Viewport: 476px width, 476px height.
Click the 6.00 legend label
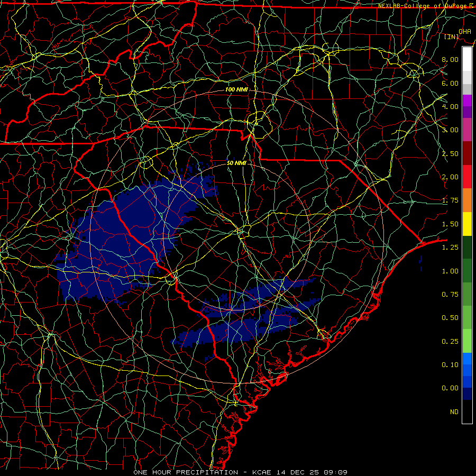(450, 83)
